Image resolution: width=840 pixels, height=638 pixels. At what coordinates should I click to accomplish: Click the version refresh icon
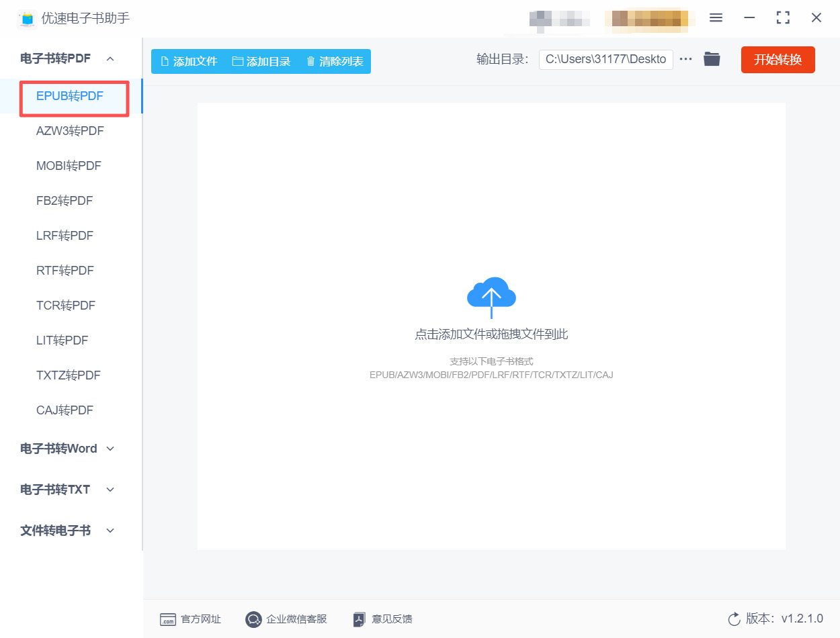[734, 619]
